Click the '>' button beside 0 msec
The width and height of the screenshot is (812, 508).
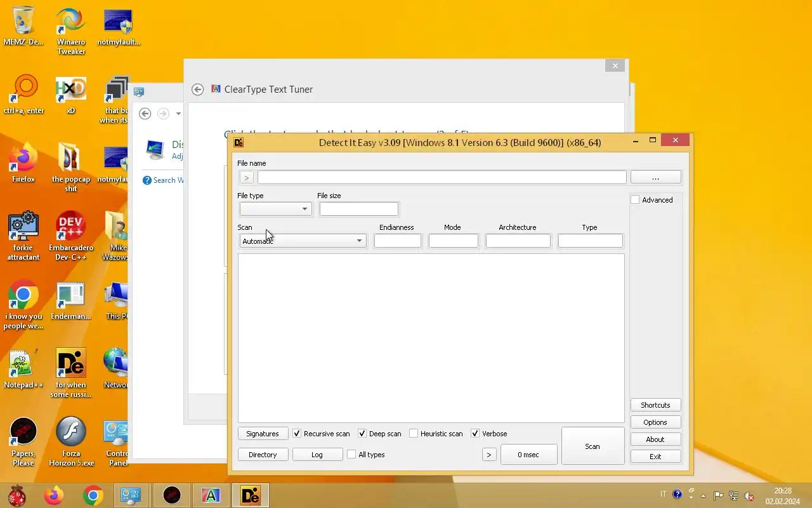tap(488, 455)
